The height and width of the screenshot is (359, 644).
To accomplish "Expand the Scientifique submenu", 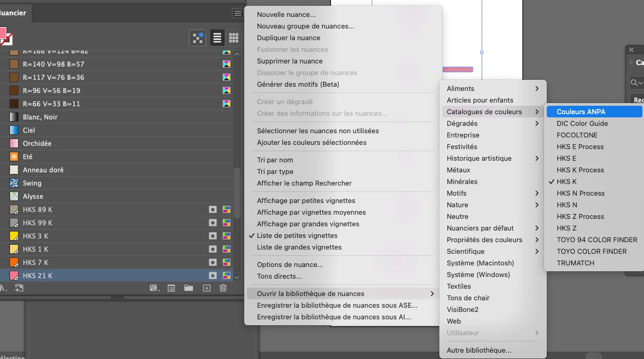I will 493,252.
